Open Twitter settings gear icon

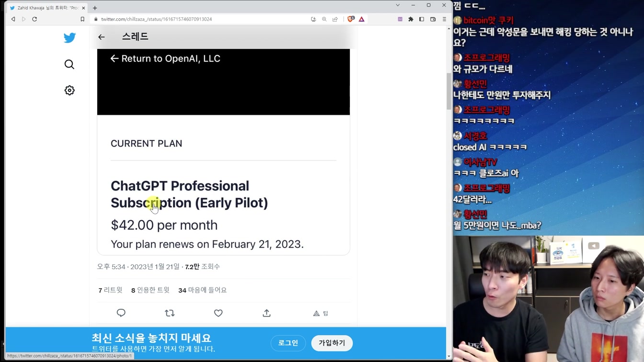[x=69, y=90]
